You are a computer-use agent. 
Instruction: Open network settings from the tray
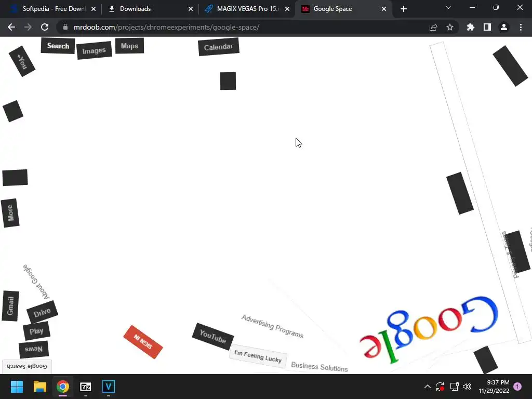(454, 387)
